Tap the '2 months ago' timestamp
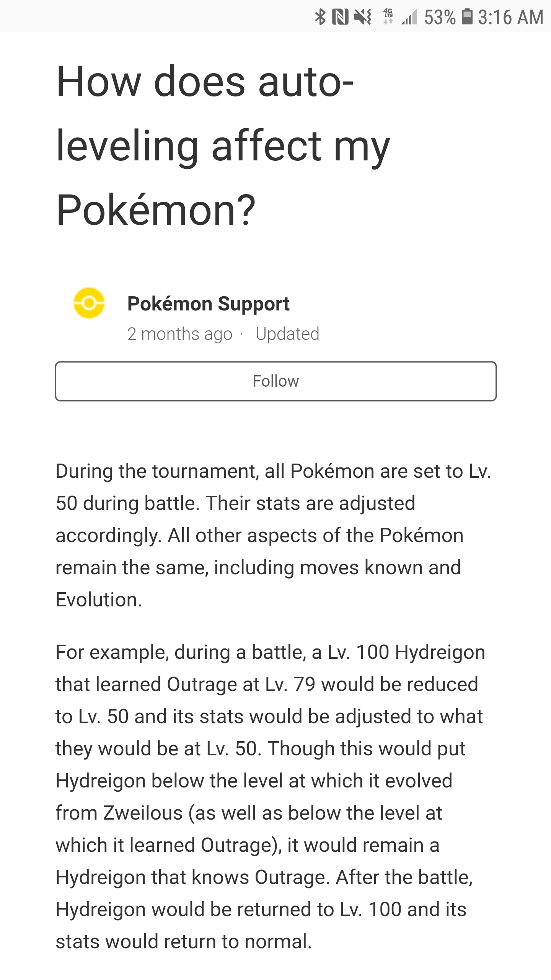551x980 pixels. (x=180, y=334)
